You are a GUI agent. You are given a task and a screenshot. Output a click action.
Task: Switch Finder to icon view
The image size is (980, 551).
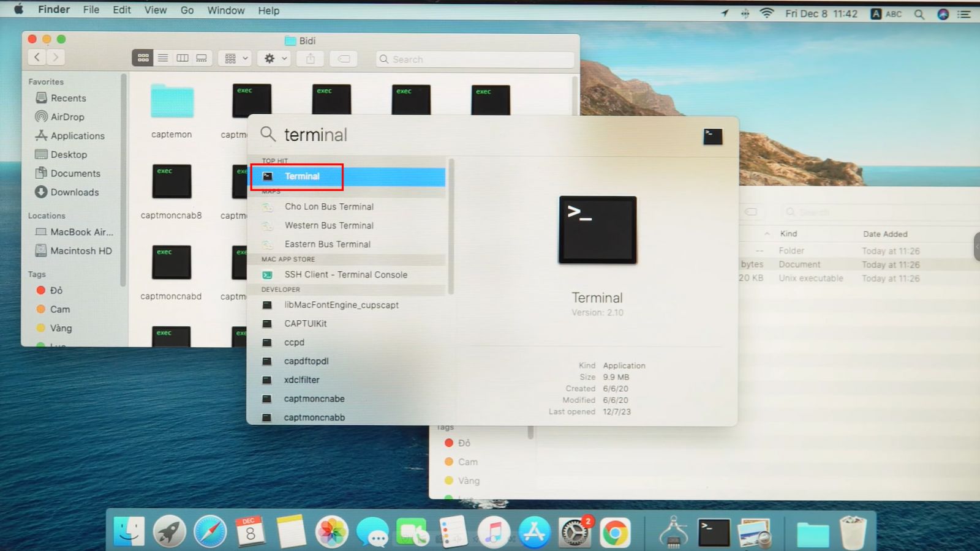(x=143, y=58)
